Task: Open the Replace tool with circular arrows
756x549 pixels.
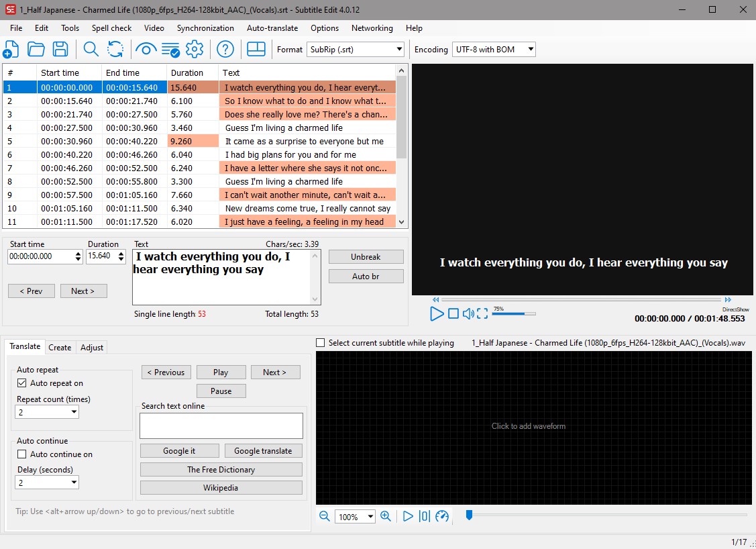Action: point(115,49)
